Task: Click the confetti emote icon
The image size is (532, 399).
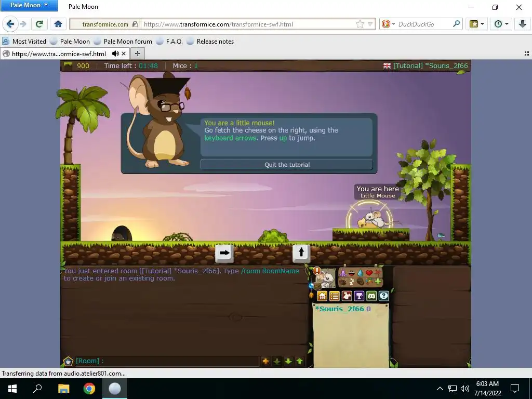Action: [369, 281]
